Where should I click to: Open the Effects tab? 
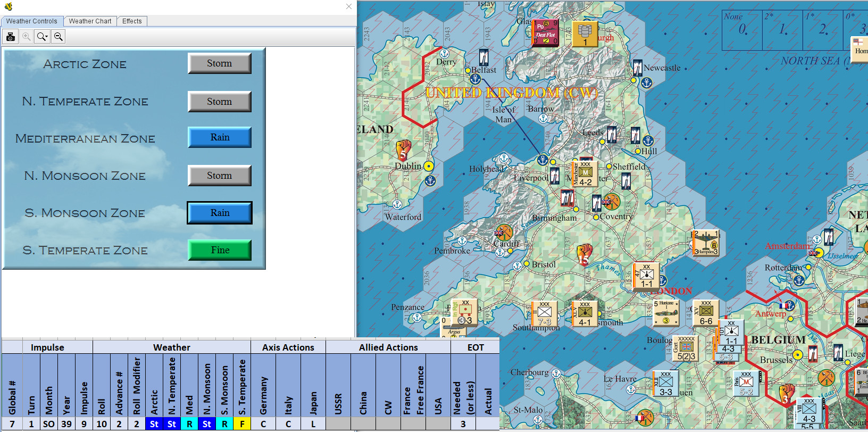click(132, 21)
